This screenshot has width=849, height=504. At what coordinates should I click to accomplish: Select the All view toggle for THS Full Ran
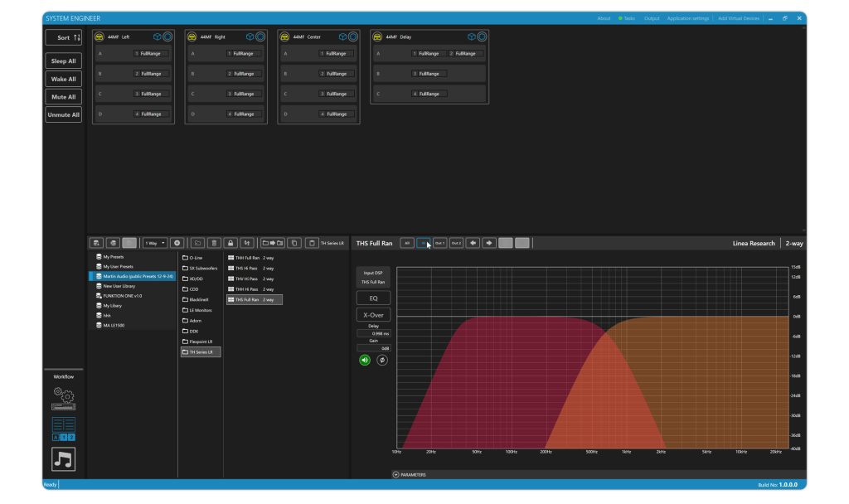tap(407, 243)
